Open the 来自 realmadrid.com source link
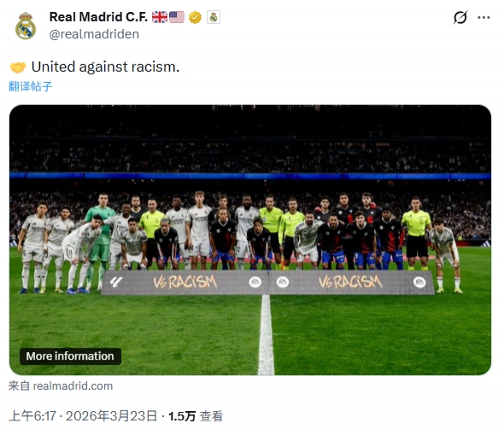The height and width of the screenshot is (429, 504). pos(61,385)
